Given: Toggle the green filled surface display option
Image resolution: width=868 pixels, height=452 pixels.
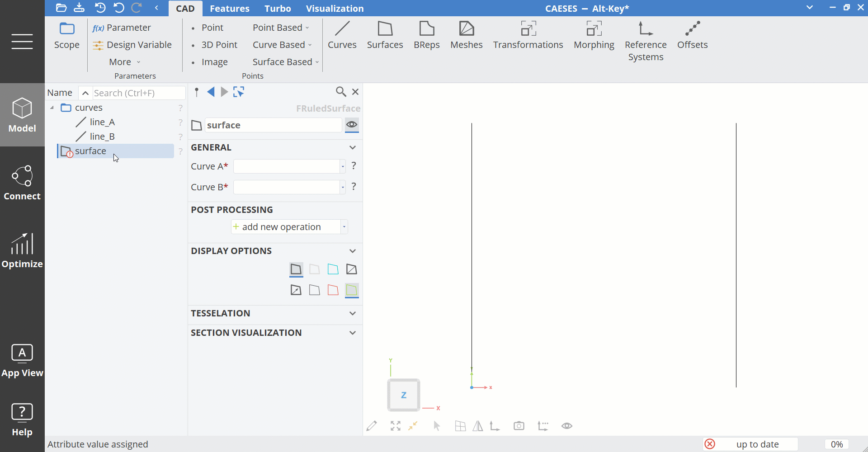Looking at the screenshot, I should pyautogui.click(x=352, y=290).
